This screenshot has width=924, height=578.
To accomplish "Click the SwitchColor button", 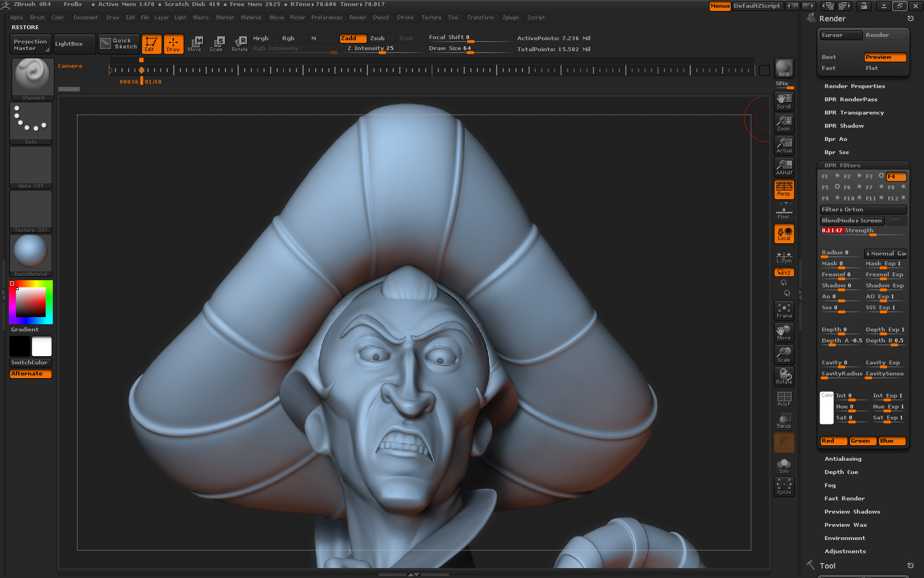I will pyautogui.click(x=31, y=363).
